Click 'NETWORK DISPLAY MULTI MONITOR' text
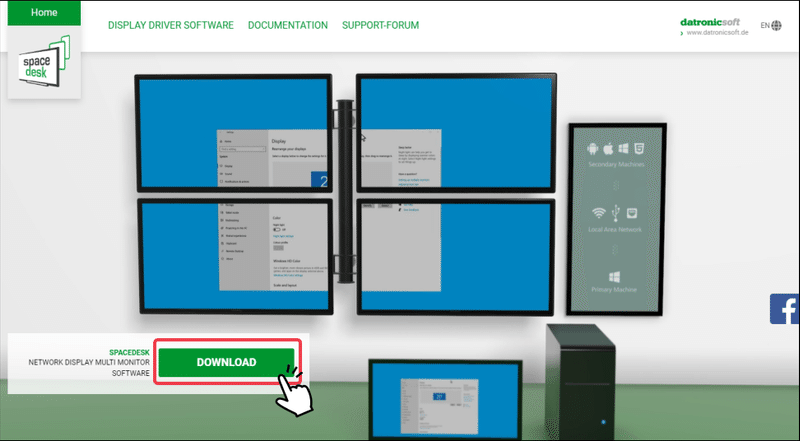 (89, 362)
